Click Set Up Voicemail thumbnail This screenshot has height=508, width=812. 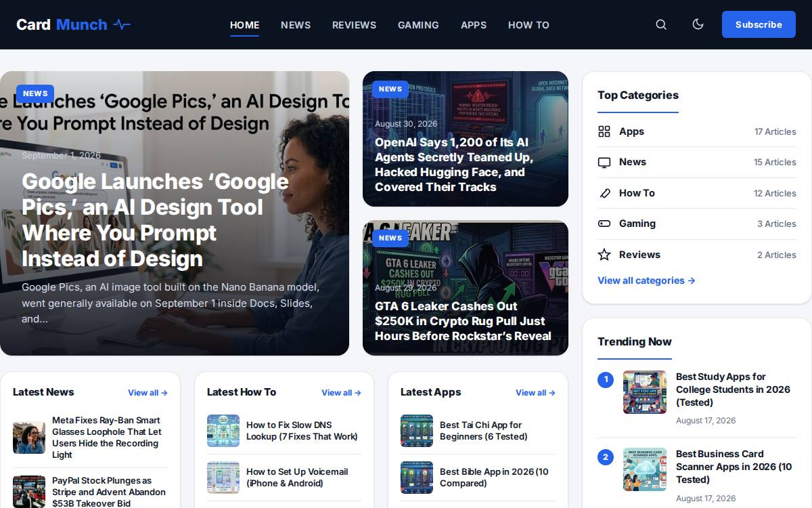point(223,478)
